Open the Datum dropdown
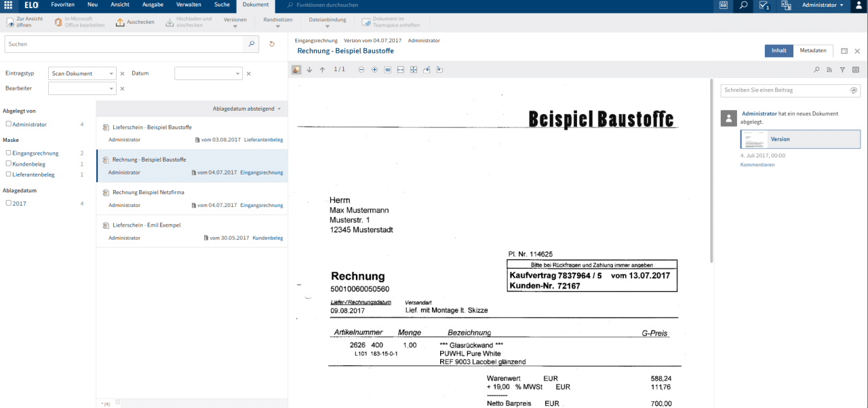868x408 pixels. (208, 73)
